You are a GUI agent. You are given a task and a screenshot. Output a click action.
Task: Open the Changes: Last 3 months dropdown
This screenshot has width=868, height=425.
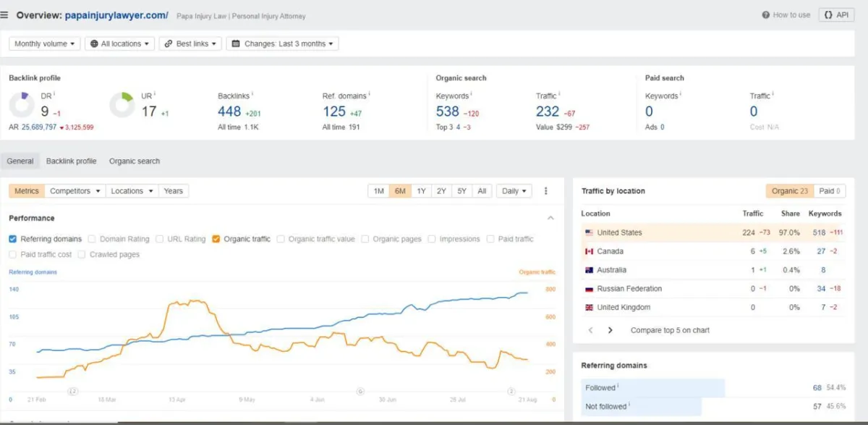pyautogui.click(x=282, y=44)
